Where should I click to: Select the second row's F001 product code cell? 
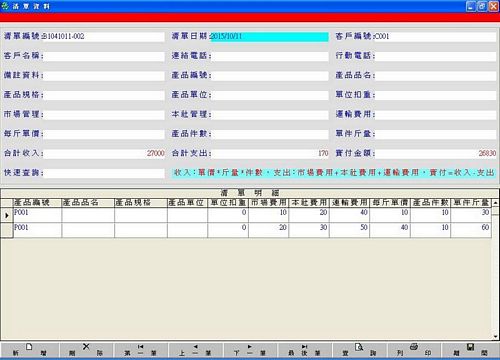(x=37, y=230)
